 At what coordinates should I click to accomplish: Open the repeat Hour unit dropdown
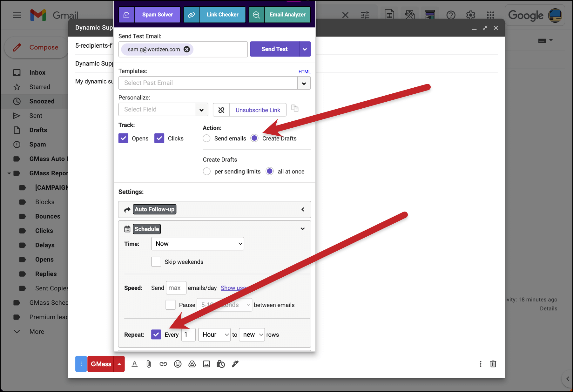tap(214, 335)
